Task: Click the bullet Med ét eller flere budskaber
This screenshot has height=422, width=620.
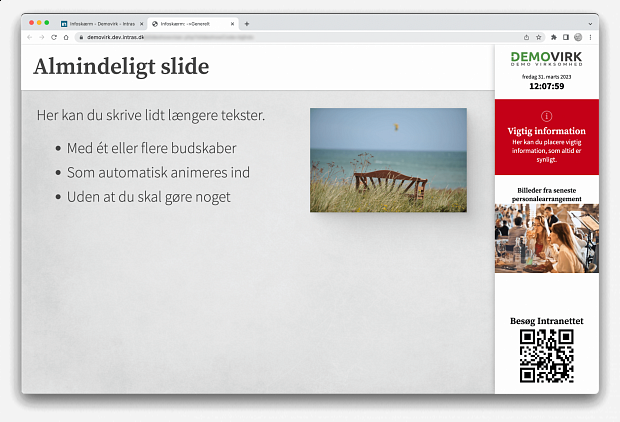Action: pos(151,148)
